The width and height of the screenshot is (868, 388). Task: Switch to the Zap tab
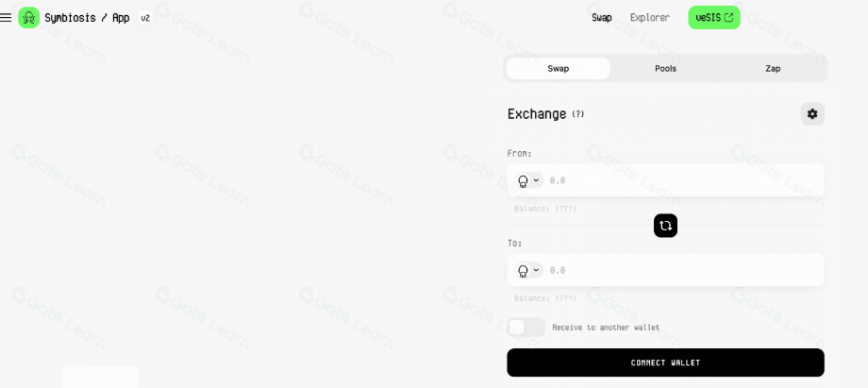773,68
